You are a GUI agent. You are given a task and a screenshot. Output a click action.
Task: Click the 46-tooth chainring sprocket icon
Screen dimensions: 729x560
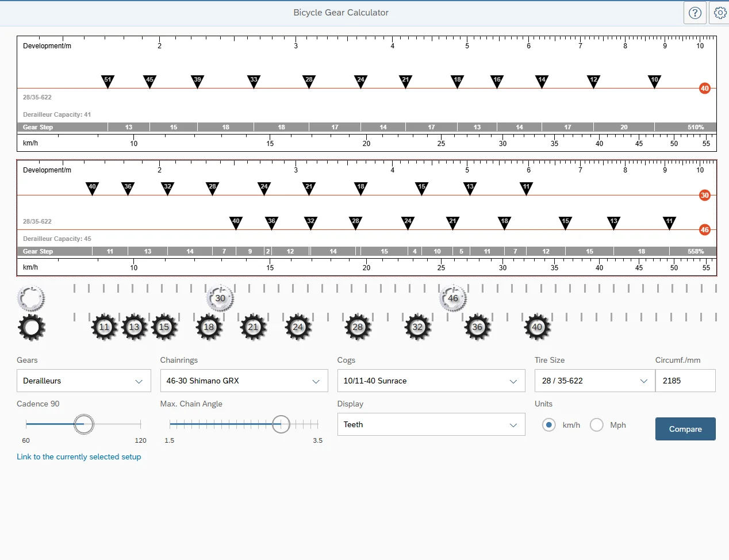tap(453, 298)
